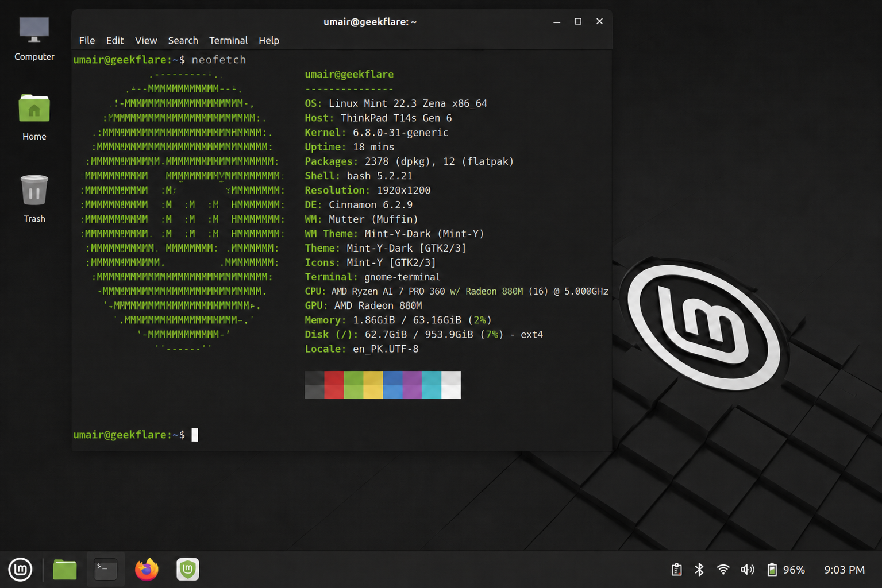Image resolution: width=882 pixels, height=588 pixels.
Task: Open the Linux Mint start menu
Action: (20, 570)
